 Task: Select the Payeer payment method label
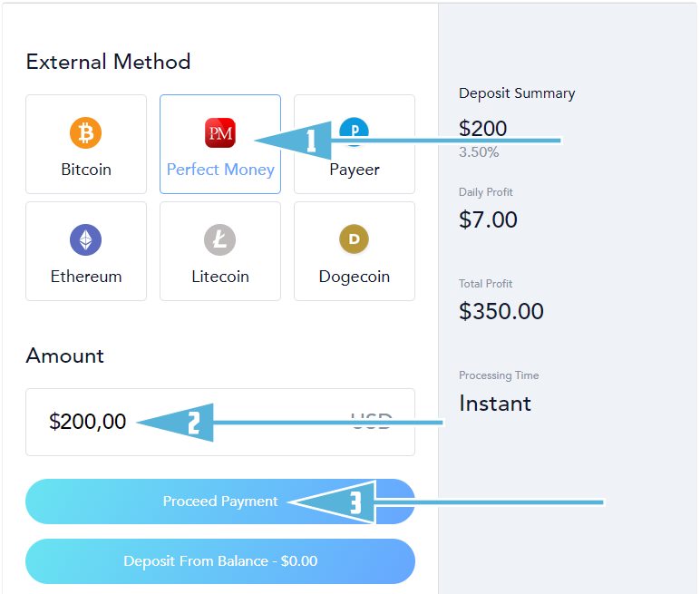(355, 170)
